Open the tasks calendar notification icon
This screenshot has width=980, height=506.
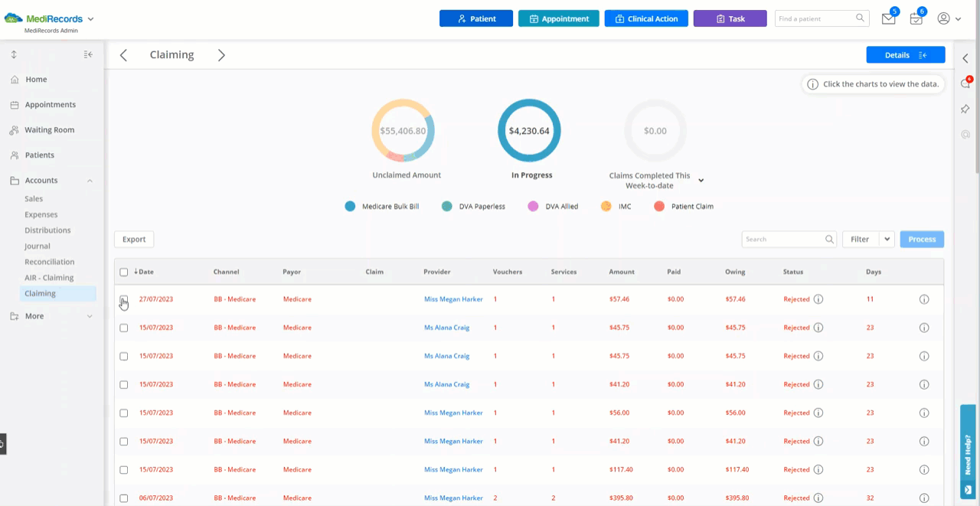click(916, 19)
